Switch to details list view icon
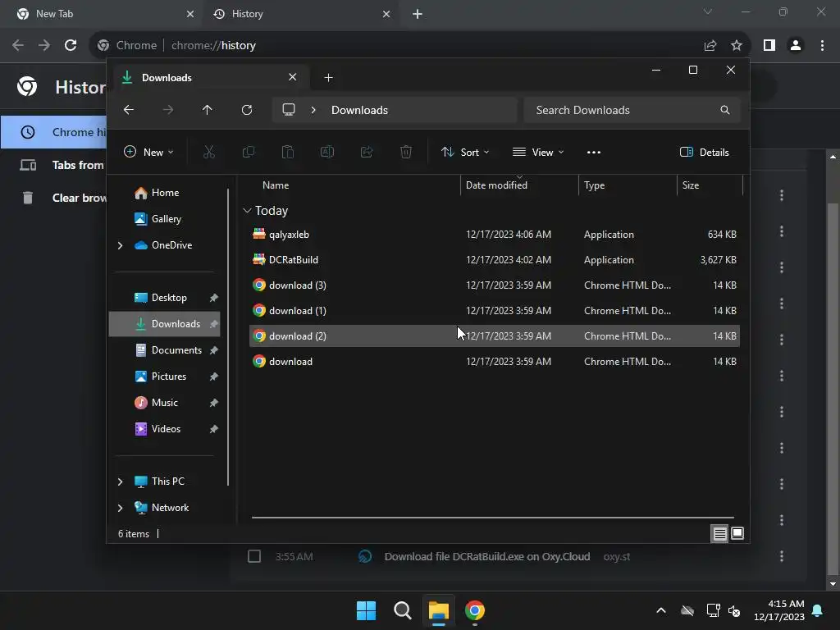The width and height of the screenshot is (840, 630). tap(719, 533)
